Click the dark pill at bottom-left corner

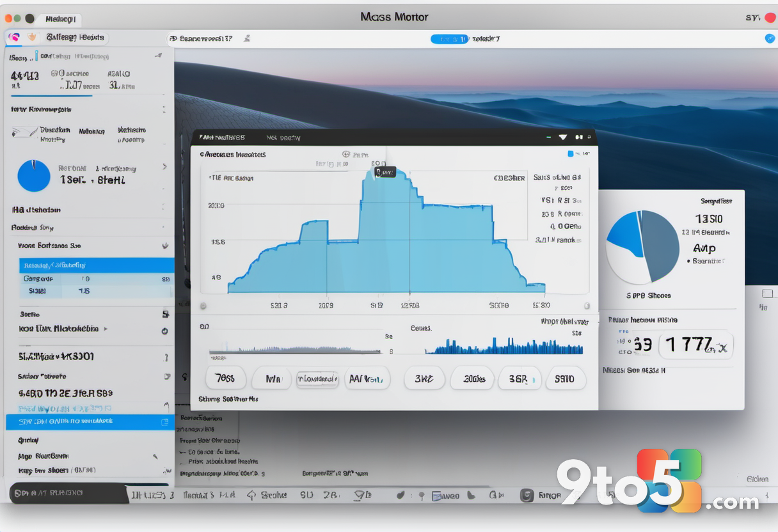click(69, 493)
